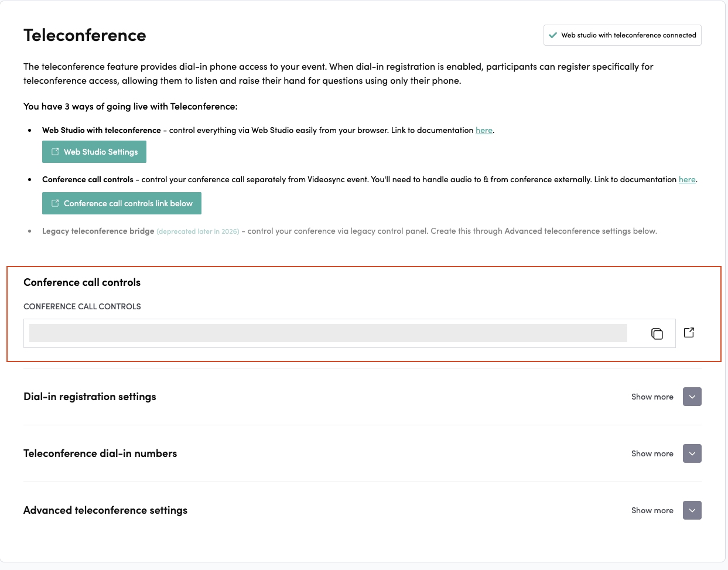728x570 pixels.
Task: Click external-link icon inside Web Studio Settings button
Action: tap(56, 151)
